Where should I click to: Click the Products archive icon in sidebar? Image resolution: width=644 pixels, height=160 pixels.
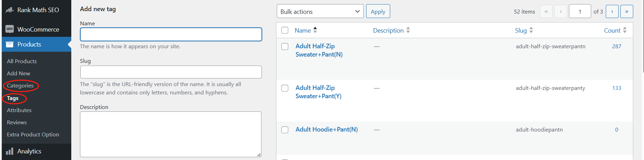pyautogui.click(x=10, y=44)
